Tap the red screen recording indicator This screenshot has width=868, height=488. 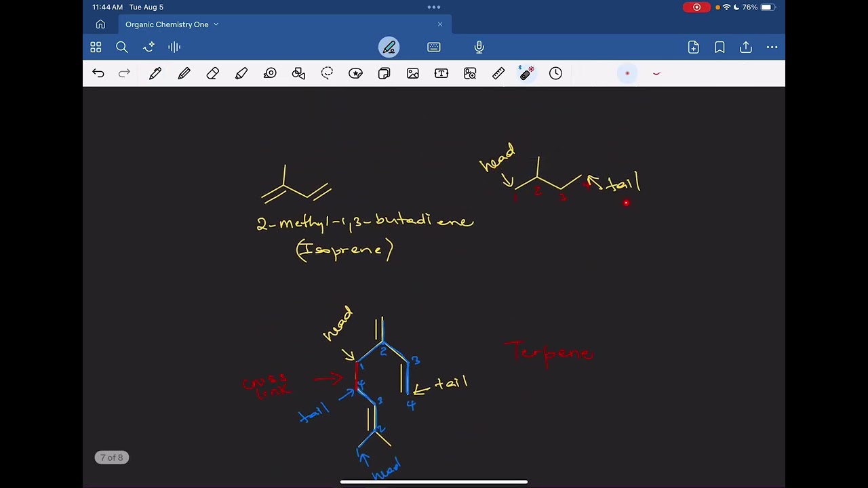click(x=696, y=7)
